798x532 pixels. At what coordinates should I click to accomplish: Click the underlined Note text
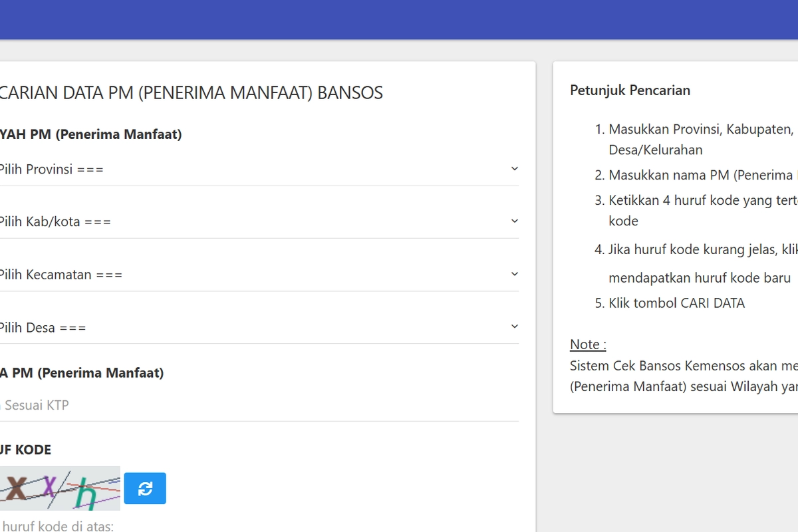point(588,344)
